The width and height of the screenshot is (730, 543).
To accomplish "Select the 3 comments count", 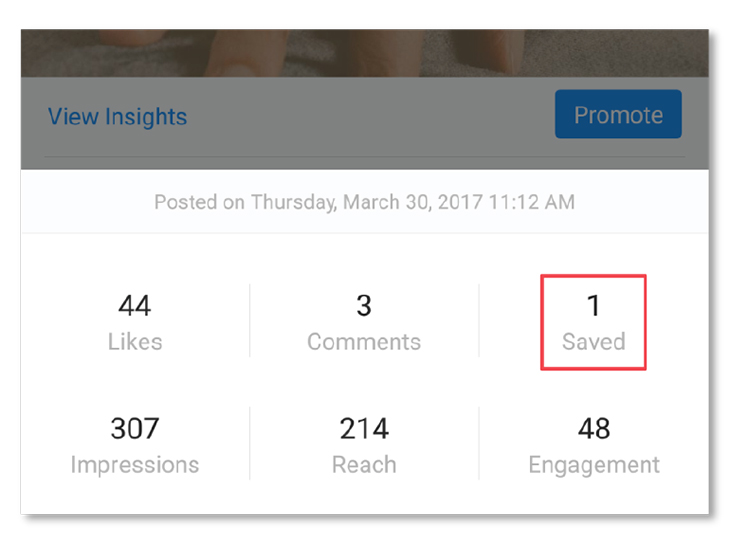I will 364,305.
